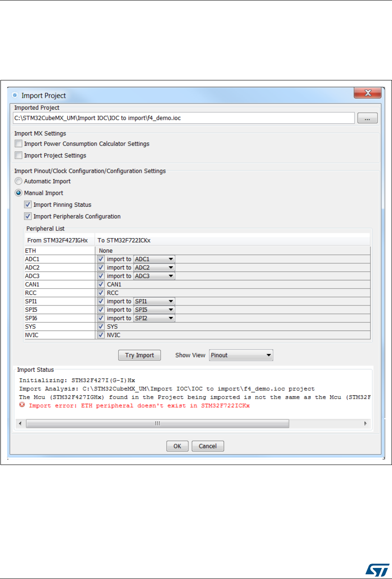
Task: Confirm with the OK button
Action: click(177, 446)
